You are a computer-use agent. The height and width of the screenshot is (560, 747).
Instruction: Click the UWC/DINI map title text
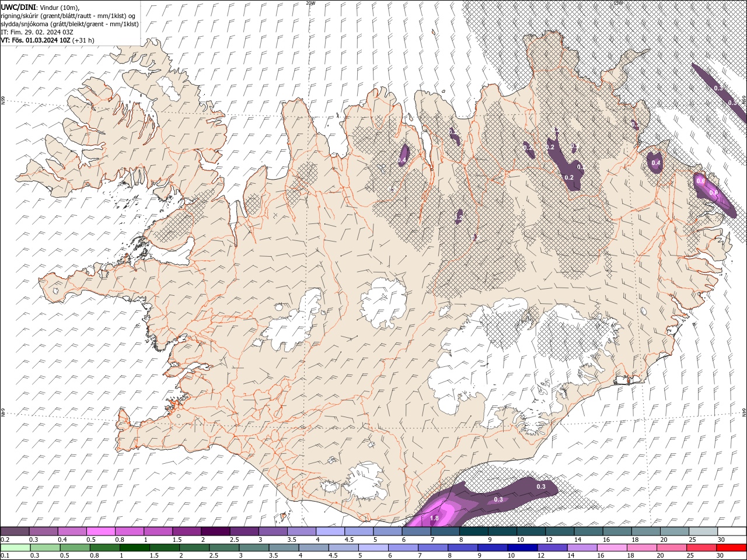(18, 7)
